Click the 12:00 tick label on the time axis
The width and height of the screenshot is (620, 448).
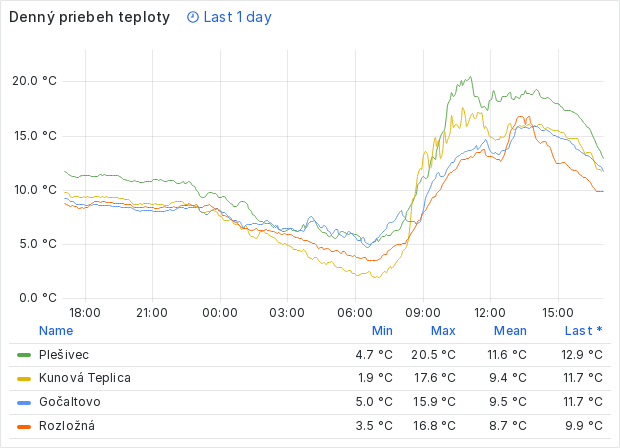click(x=490, y=313)
